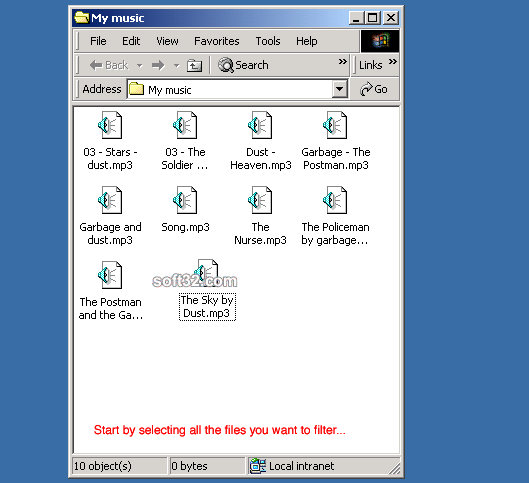Click The Nurse.mp3 filename
529x483 pixels.
point(260,233)
